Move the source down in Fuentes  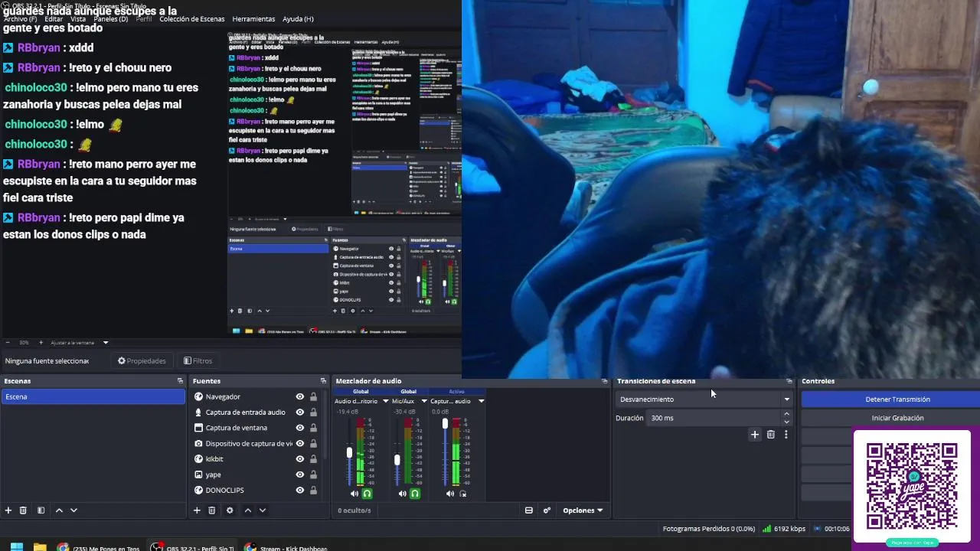[263, 510]
